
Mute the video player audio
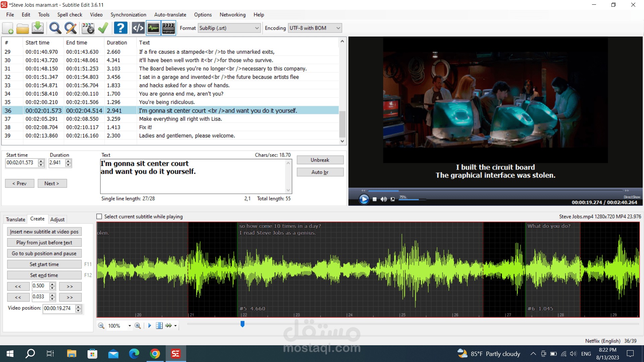pyautogui.click(x=383, y=199)
